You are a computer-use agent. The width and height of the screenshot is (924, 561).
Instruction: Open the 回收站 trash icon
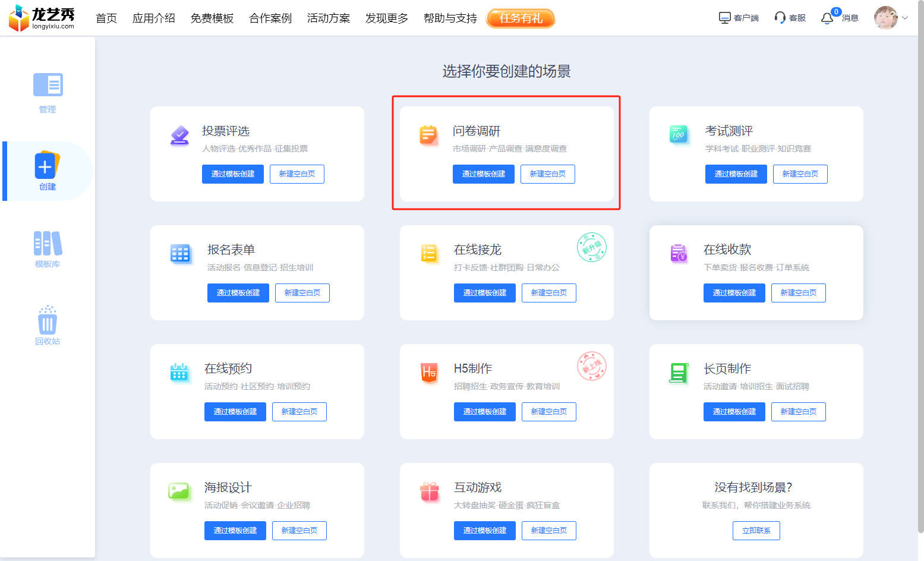[48, 320]
